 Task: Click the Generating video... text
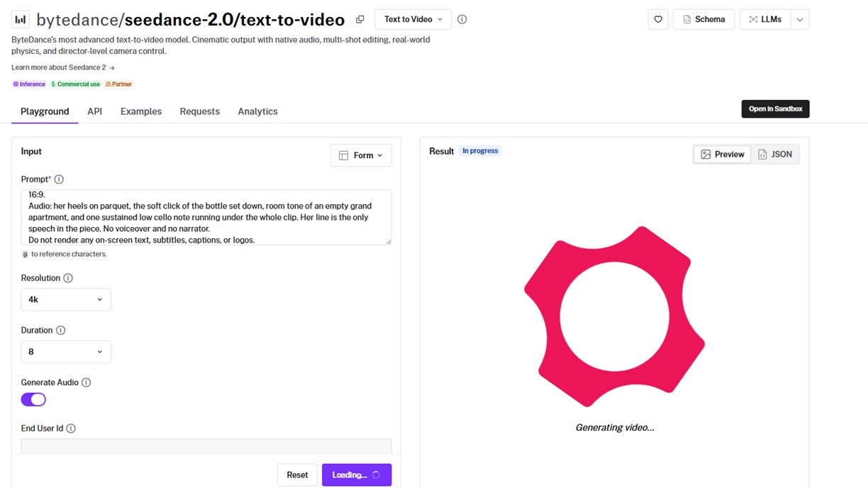615,428
